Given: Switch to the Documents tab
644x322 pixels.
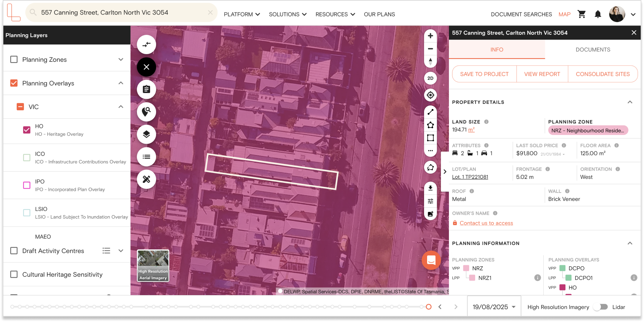Looking at the screenshot, I should click(x=593, y=50).
